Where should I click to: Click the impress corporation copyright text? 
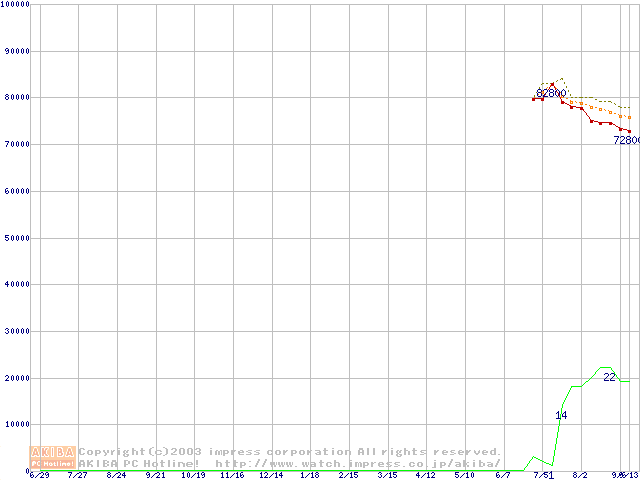290,452
